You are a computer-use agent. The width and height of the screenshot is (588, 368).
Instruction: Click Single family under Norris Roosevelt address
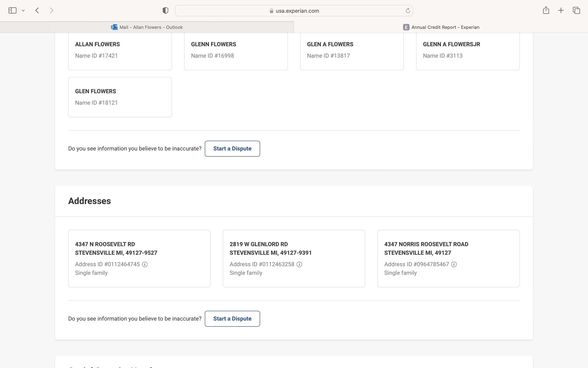400,273
